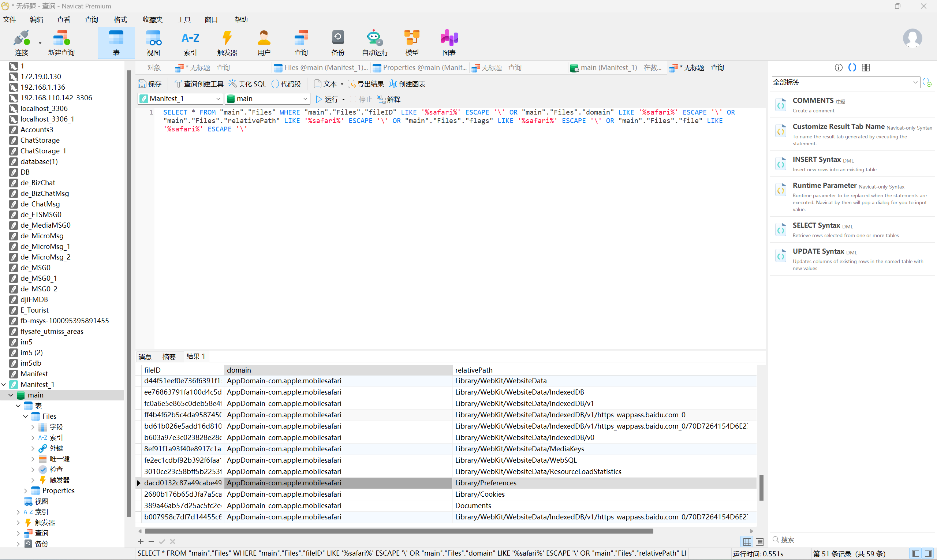The image size is (937, 560).
Task: Expand the 字段 fields node
Action: (x=33, y=427)
